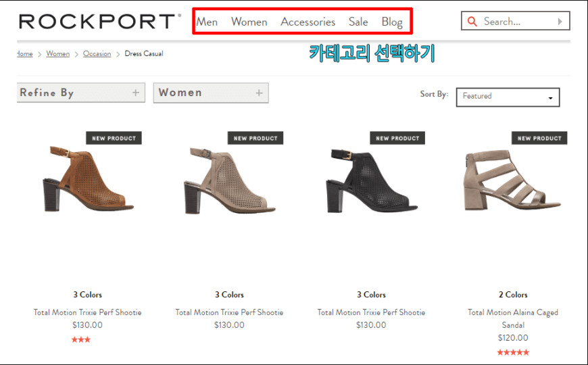
Task: Click the 2 Colors label
Action: tap(513, 295)
